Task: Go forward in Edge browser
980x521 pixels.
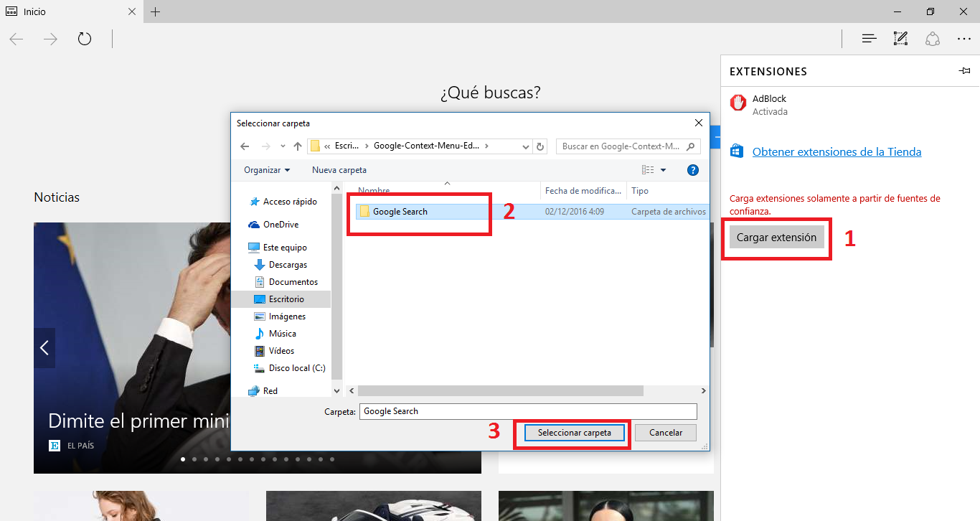Action: [50, 39]
